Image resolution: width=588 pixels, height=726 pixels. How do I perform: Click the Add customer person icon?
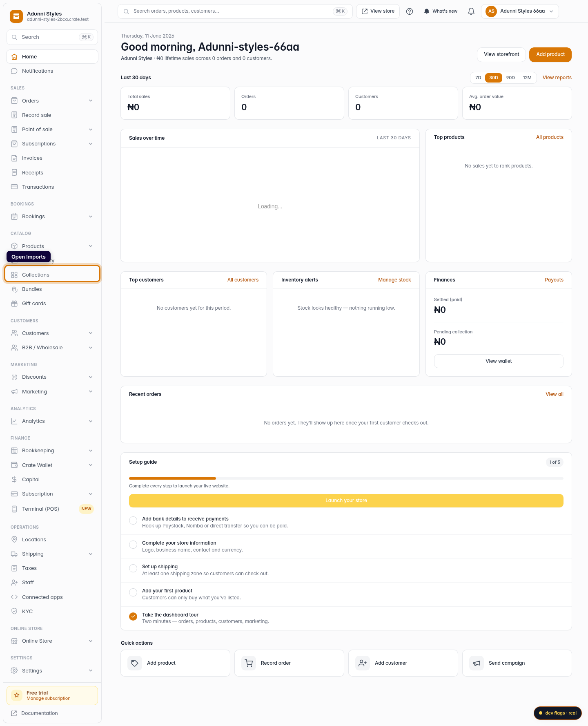(363, 663)
